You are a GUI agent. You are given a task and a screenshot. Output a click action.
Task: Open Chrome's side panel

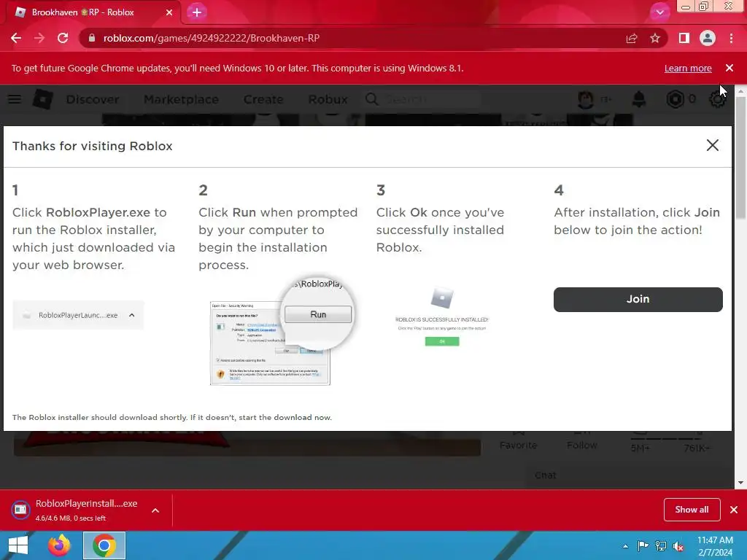click(x=684, y=38)
